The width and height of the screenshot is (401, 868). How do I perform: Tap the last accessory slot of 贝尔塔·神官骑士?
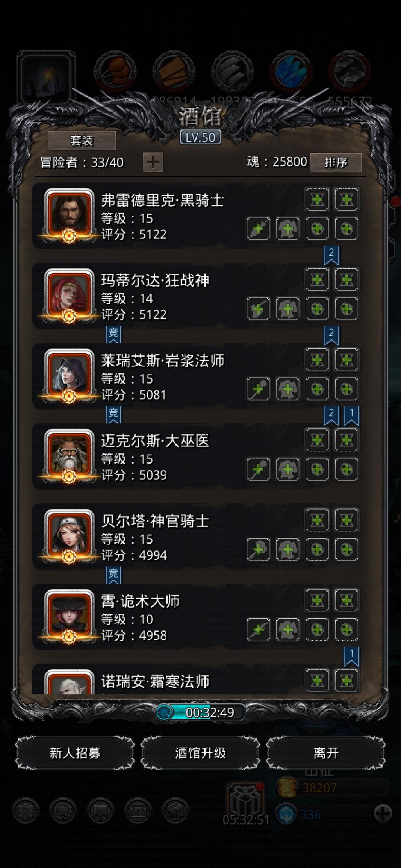[346, 549]
